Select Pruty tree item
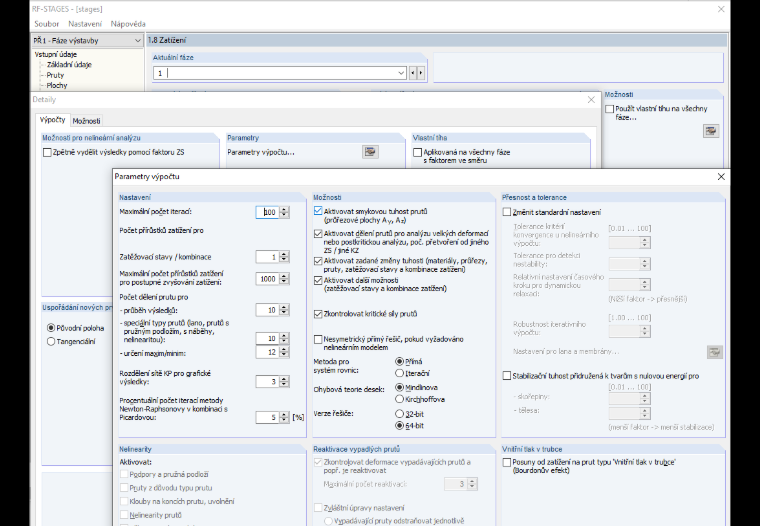The height and width of the screenshot is (526, 760). click(55, 75)
